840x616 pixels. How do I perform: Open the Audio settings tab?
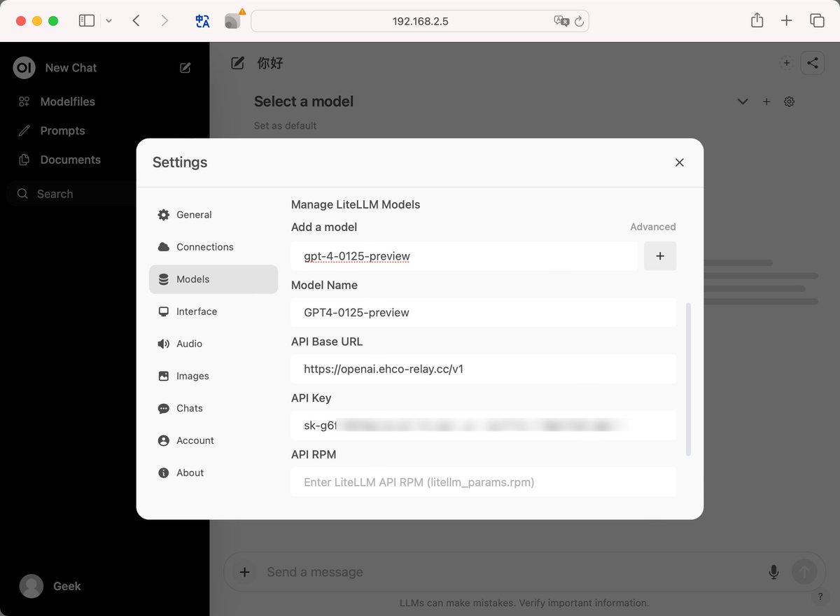coord(213,344)
